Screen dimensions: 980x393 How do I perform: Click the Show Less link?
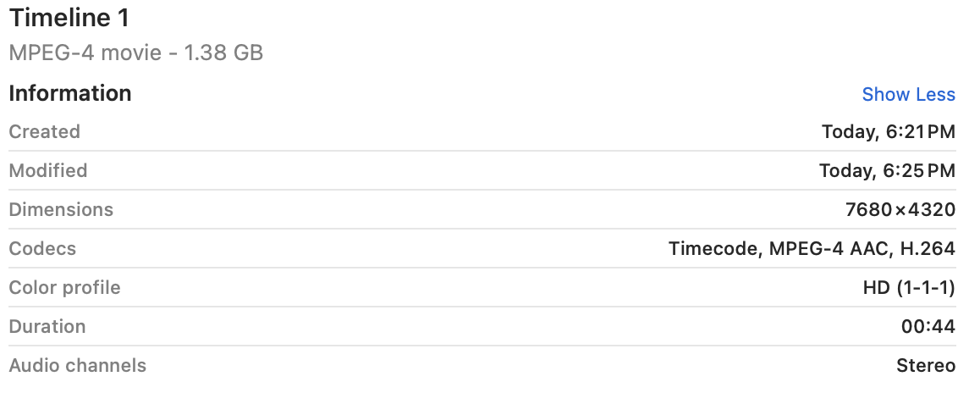(908, 95)
